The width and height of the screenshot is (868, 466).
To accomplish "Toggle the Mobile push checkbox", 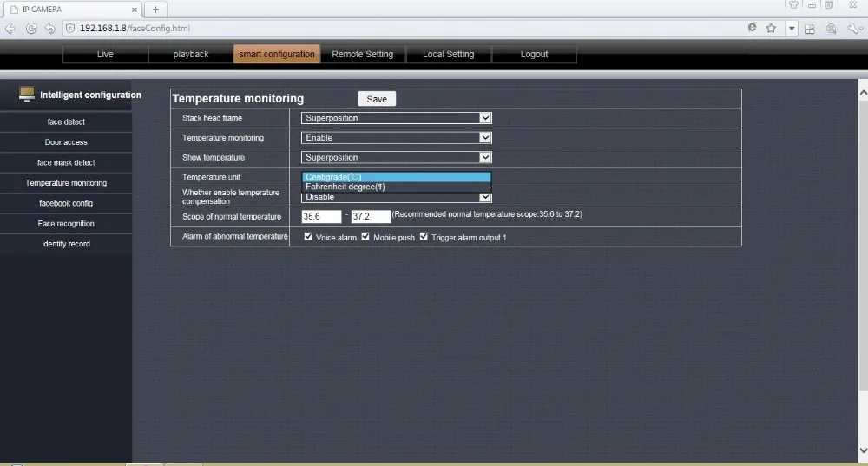I will coord(365,236).
